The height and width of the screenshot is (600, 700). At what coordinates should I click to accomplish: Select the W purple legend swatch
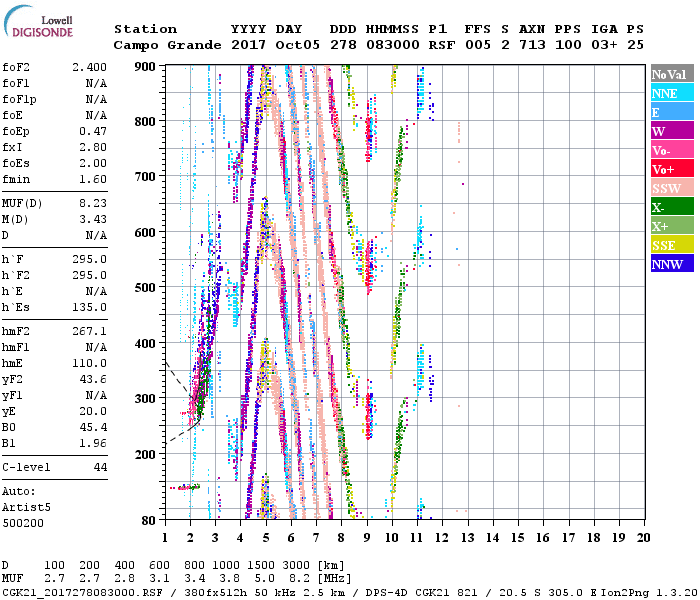(x=672, y=131)
